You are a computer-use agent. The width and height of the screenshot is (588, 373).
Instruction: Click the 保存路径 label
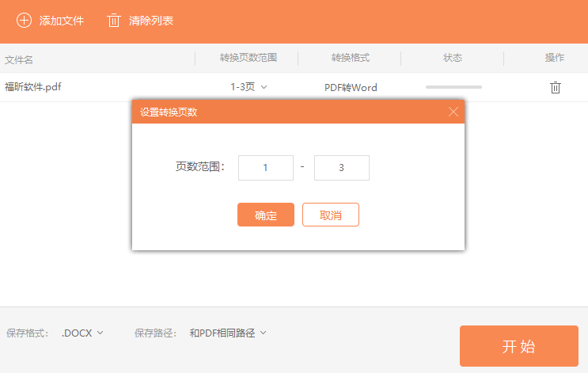point(155,333)
